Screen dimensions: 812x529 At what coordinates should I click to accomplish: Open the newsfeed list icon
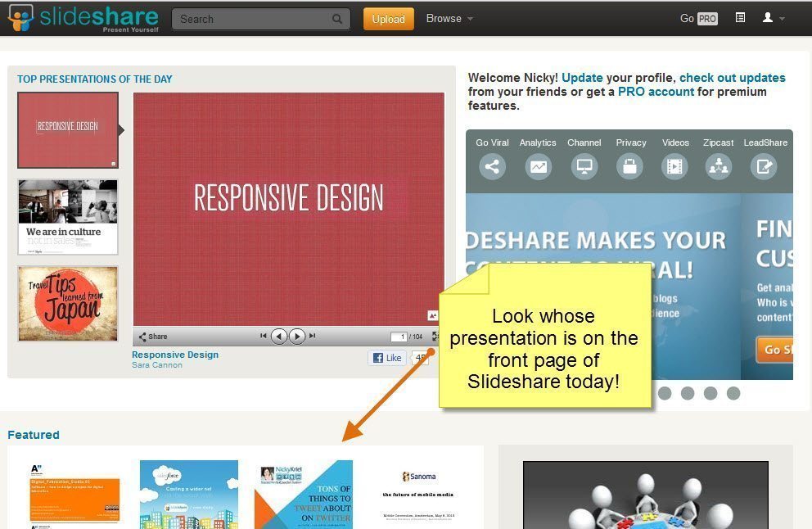741,18
